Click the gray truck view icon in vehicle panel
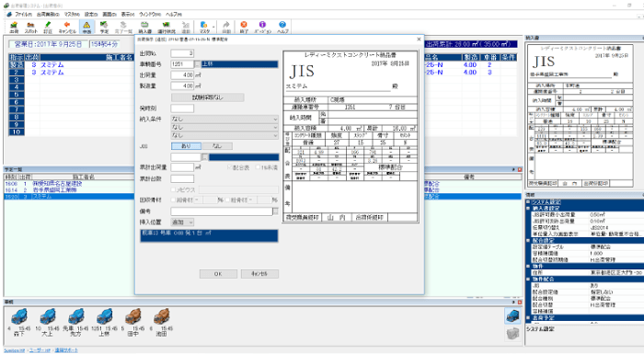This screenshot has width=644, height=354. (512, 333)
